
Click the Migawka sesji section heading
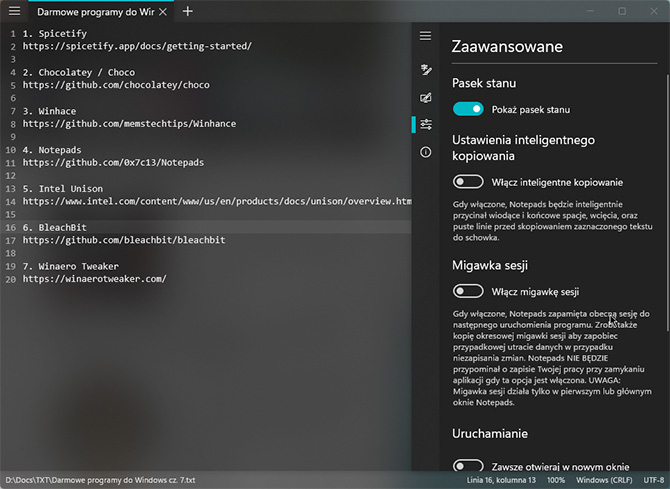point(490,265)
